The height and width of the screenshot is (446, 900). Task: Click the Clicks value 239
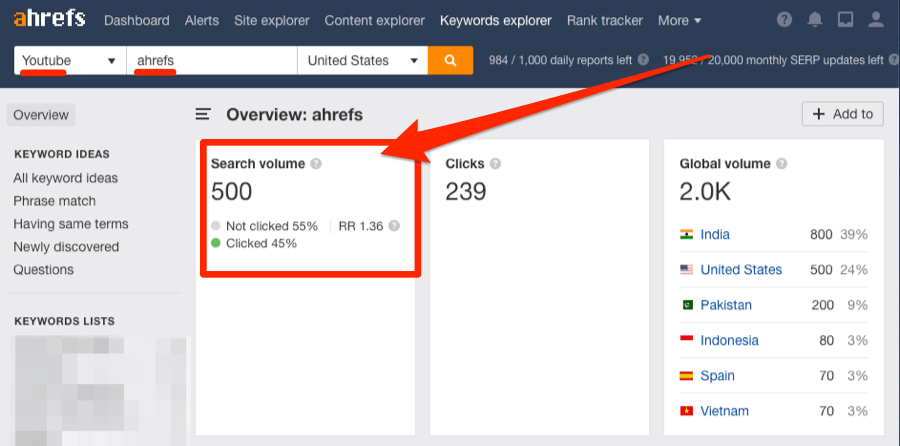click(465, 192)
